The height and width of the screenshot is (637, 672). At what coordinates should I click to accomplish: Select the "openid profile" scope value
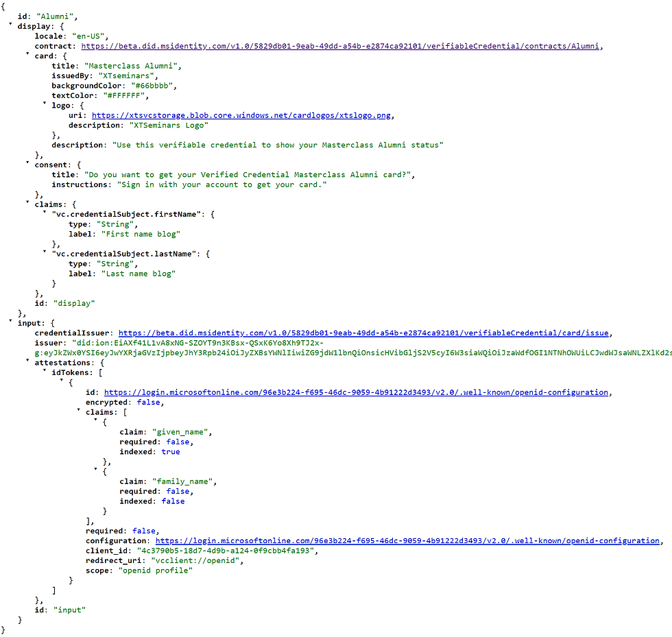[156, 570]
